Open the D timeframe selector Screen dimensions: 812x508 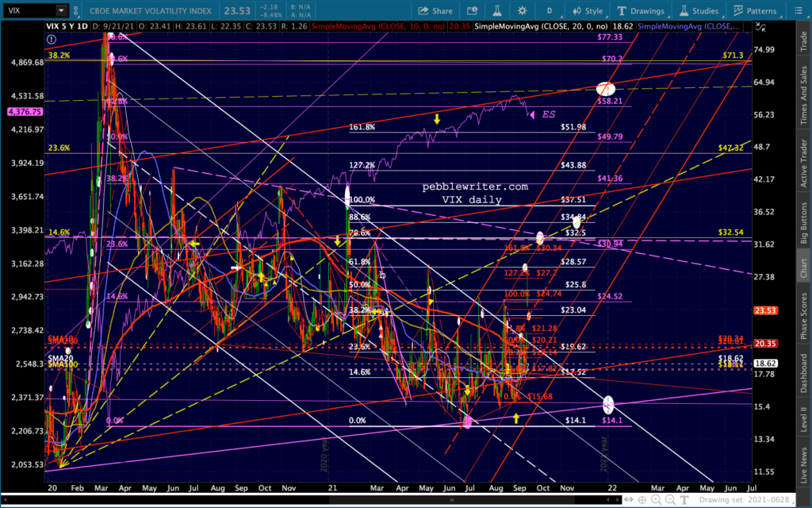point(549,11)
